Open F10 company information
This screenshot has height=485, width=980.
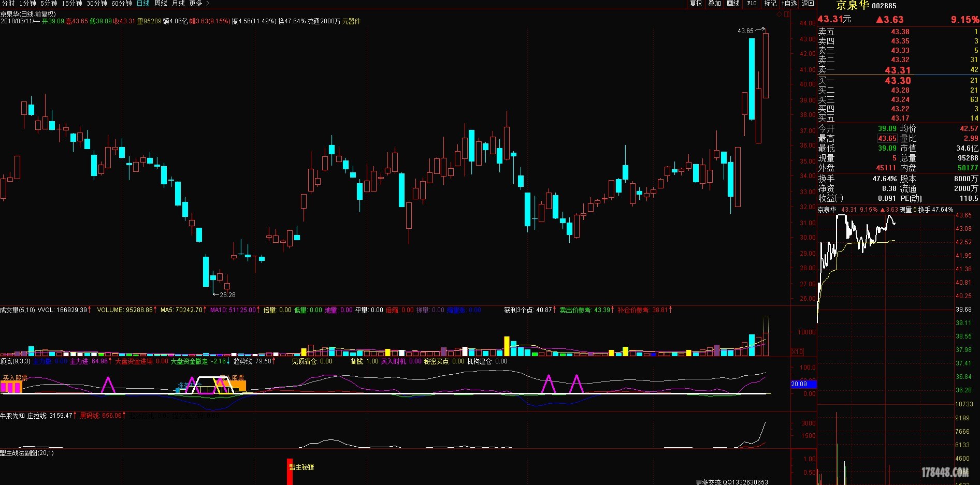coord(752,4)
